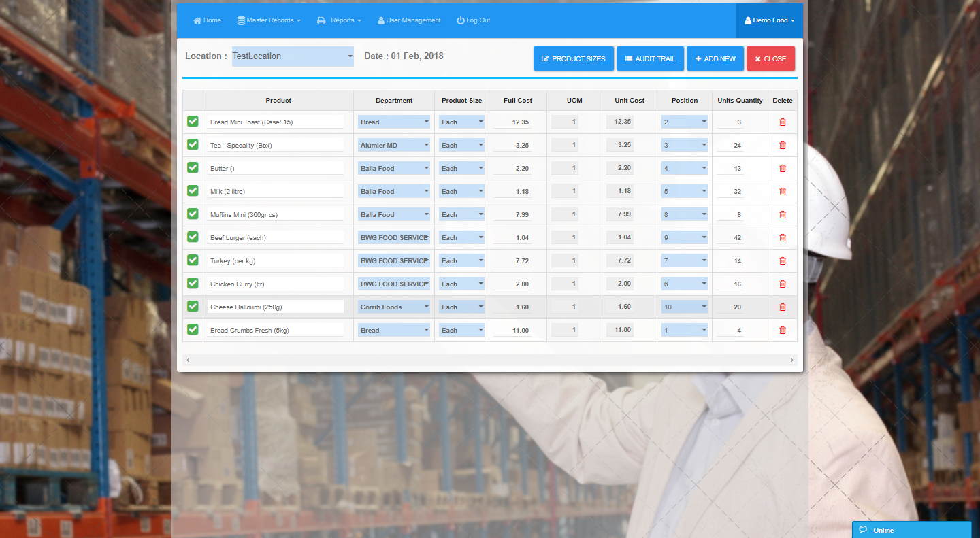
Task: Open the TestLocation location dropdown
Action: pyautogui.click(x=293, y=56)
